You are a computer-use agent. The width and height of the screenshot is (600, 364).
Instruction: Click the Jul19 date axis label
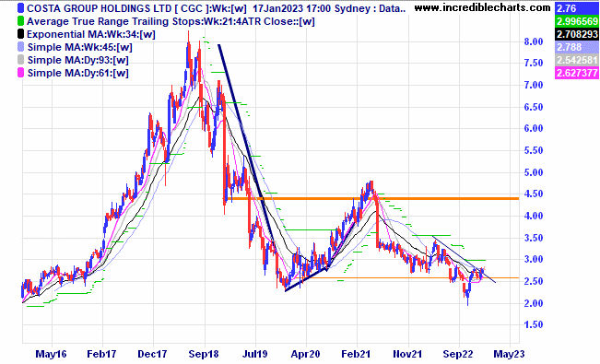pos(255,354)
